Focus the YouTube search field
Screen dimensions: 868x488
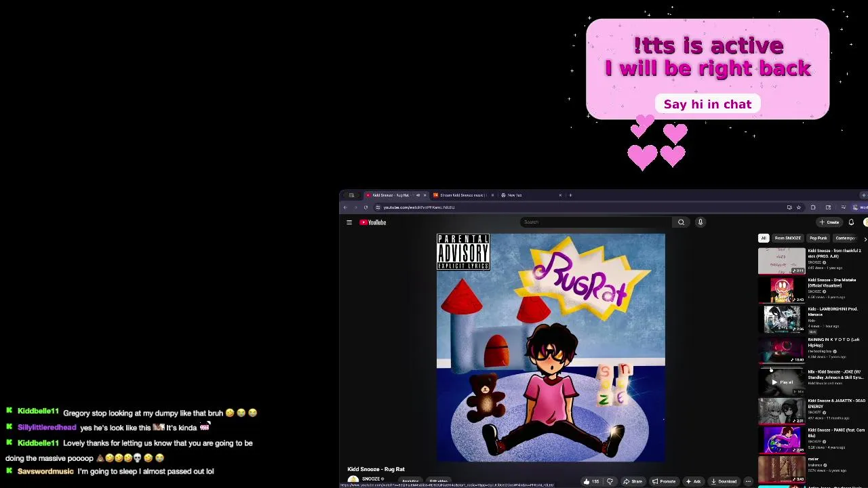(597, 222)
